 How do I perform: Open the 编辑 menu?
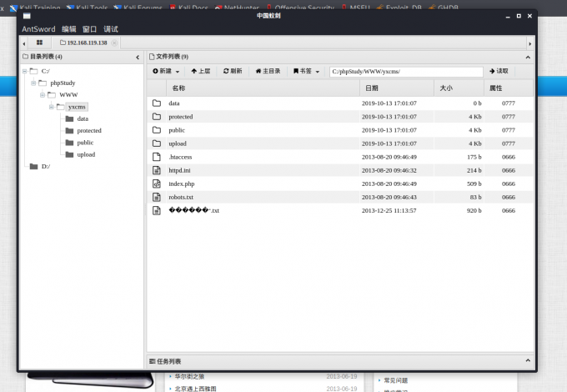pyautogui.click(x=68, y=29)
